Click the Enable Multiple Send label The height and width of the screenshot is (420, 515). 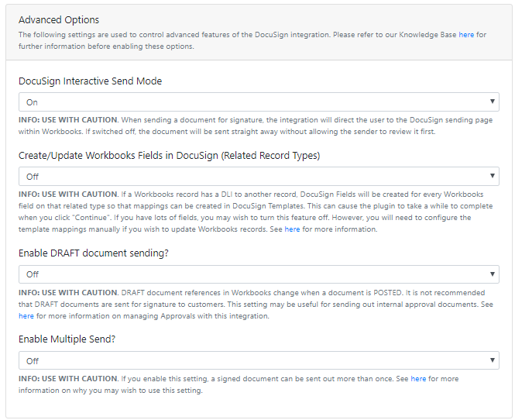click(67, 339)
